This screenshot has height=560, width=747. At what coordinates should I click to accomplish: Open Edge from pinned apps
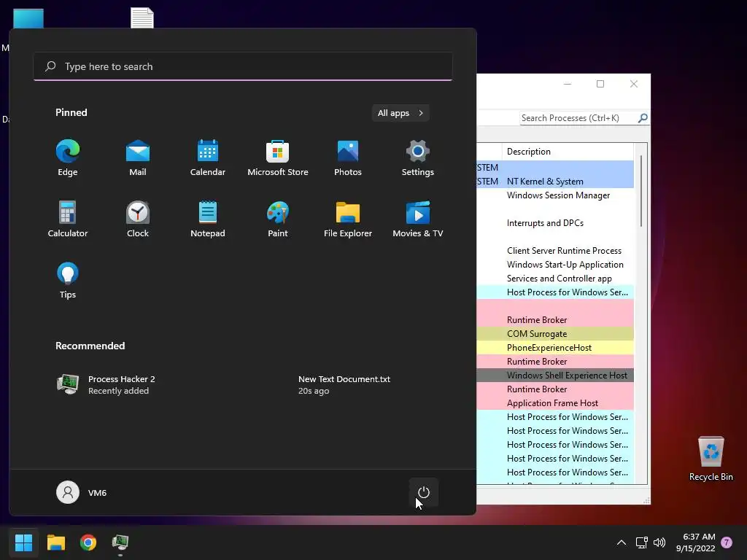(x=68, y=158)
